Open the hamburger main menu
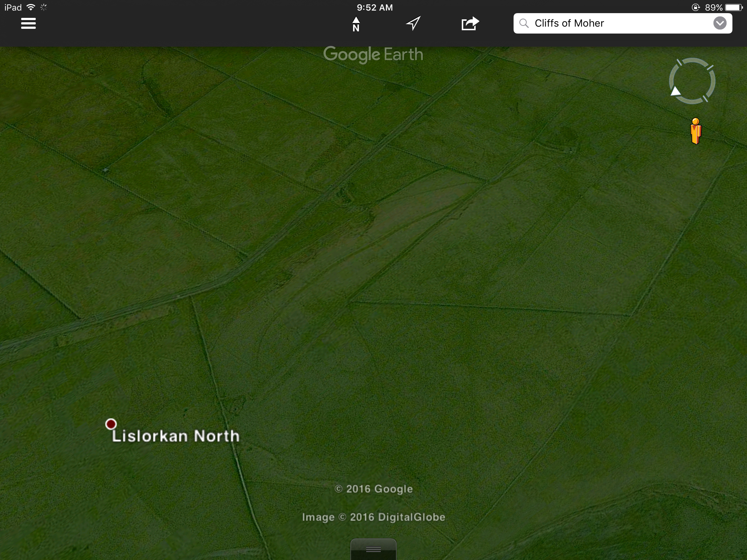This screenshot has height=560, width=747. click(x=28, y=24)
